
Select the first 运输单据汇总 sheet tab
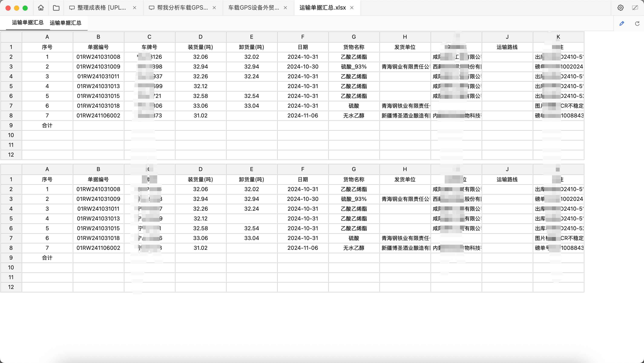point(28,23)
